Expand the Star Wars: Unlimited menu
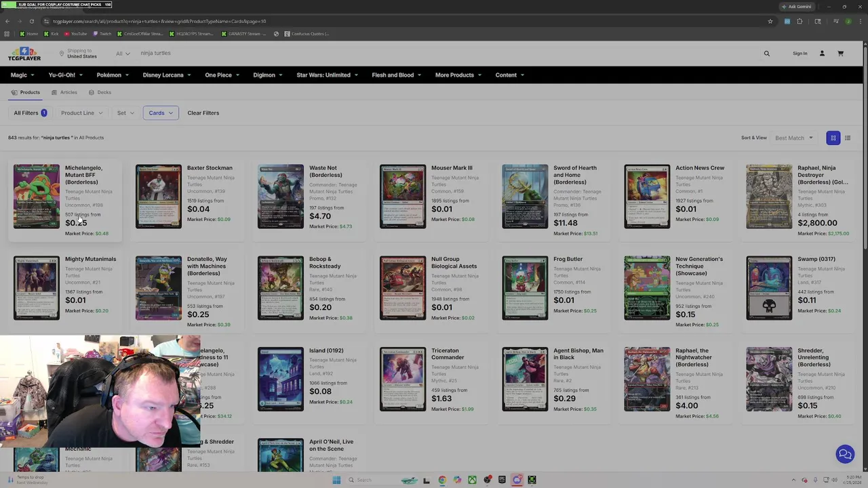Viewport: 868px width, 488px height. click(x=327, y=75)
